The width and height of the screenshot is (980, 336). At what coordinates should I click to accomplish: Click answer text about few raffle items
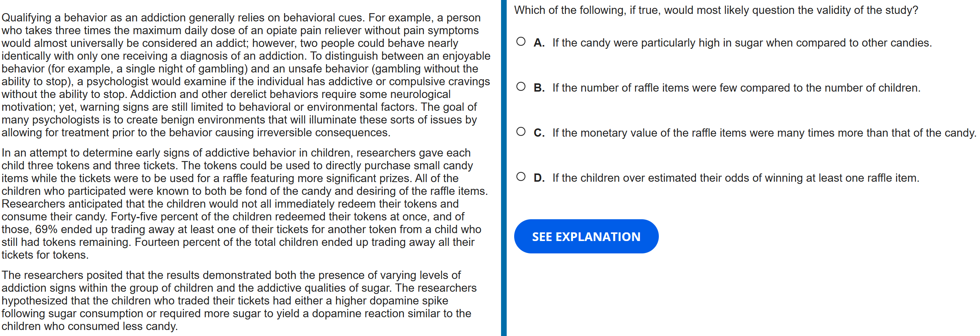point(736,87)
